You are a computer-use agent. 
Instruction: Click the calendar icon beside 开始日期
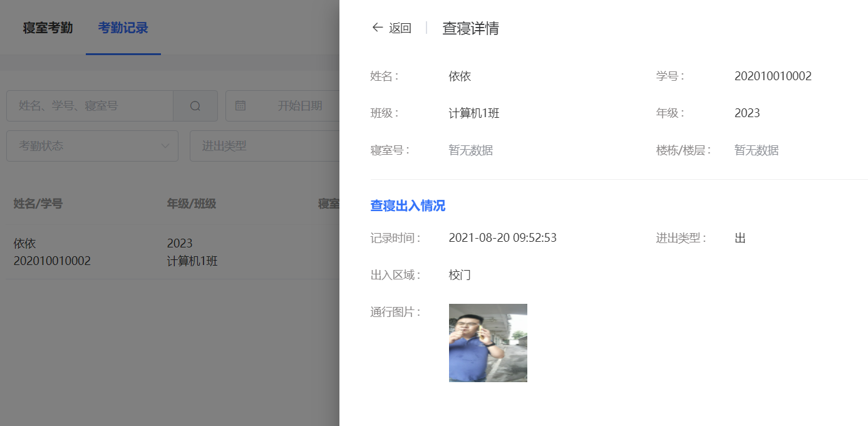coord(240,105)
